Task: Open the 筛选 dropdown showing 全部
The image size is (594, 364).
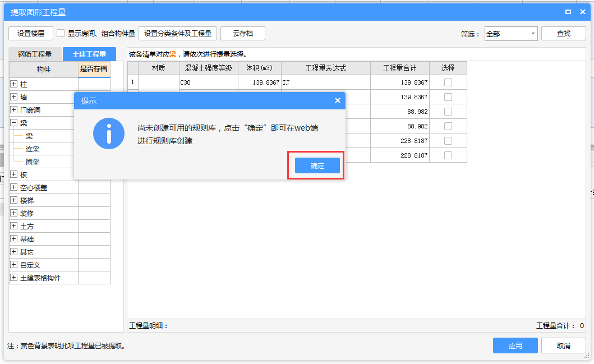Action: (x=510, y=34)
